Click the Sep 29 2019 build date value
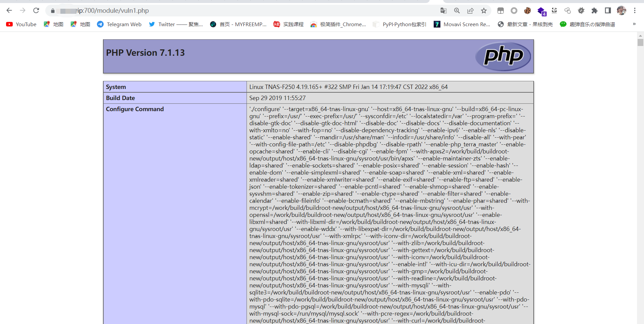 (x=277, y=98)
